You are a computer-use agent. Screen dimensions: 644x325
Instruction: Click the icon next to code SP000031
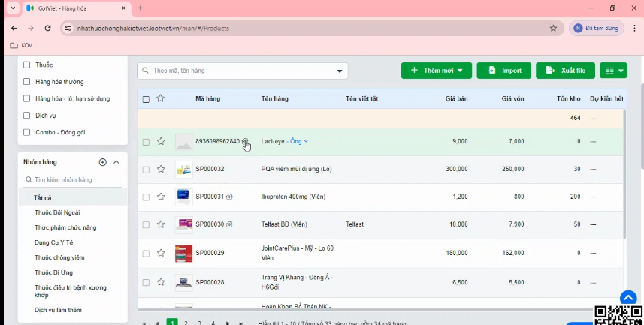tap(229, 197)
